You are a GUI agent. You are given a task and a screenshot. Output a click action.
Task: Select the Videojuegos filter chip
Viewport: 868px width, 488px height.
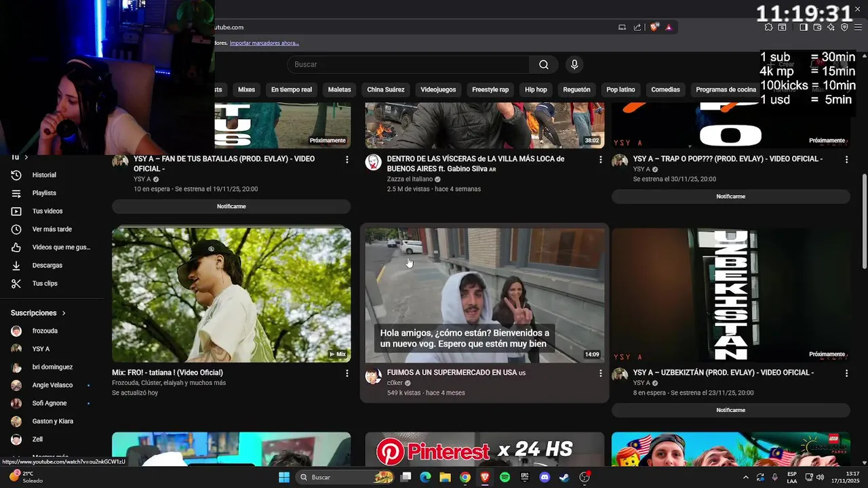438,89
